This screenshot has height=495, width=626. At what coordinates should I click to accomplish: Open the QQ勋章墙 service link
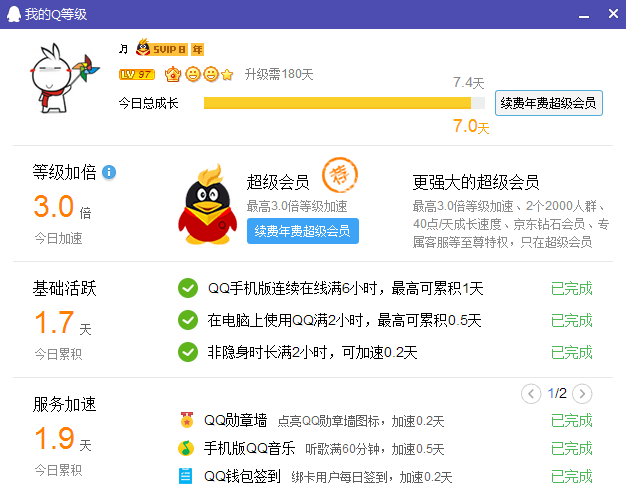(235, 420)
